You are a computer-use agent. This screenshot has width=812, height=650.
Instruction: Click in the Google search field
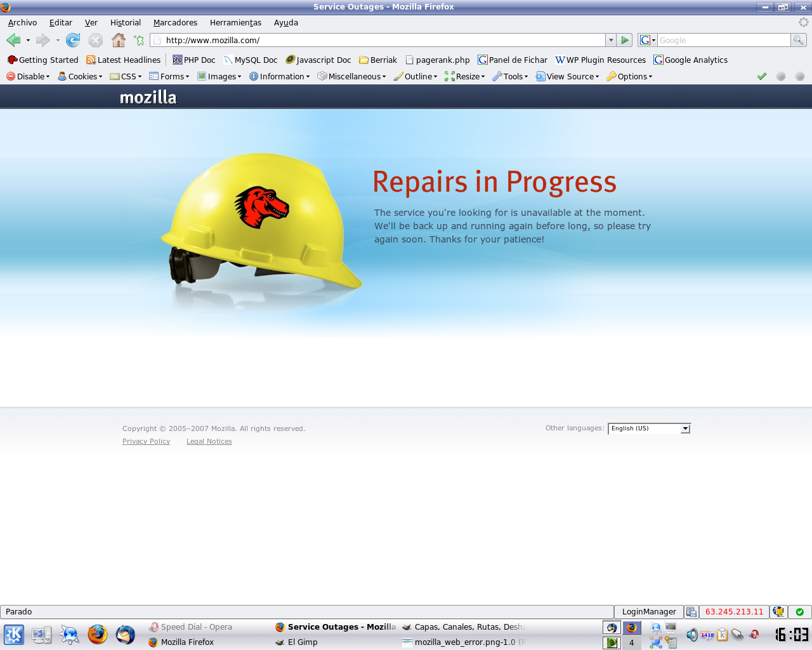pyautogui.click(x=724, y=40)
